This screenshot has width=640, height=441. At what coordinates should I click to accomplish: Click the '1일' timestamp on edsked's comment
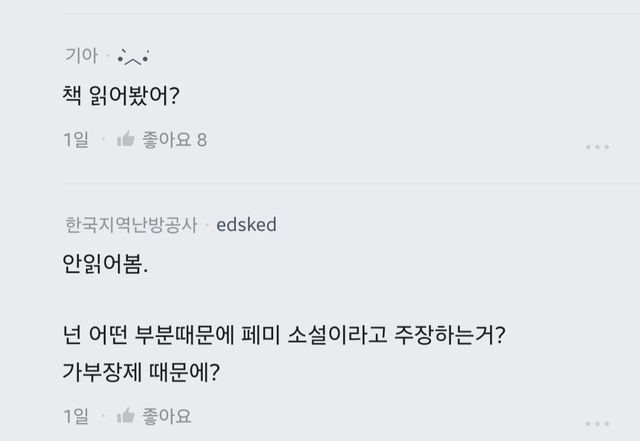pyautogui.click(x=75, y=416)
